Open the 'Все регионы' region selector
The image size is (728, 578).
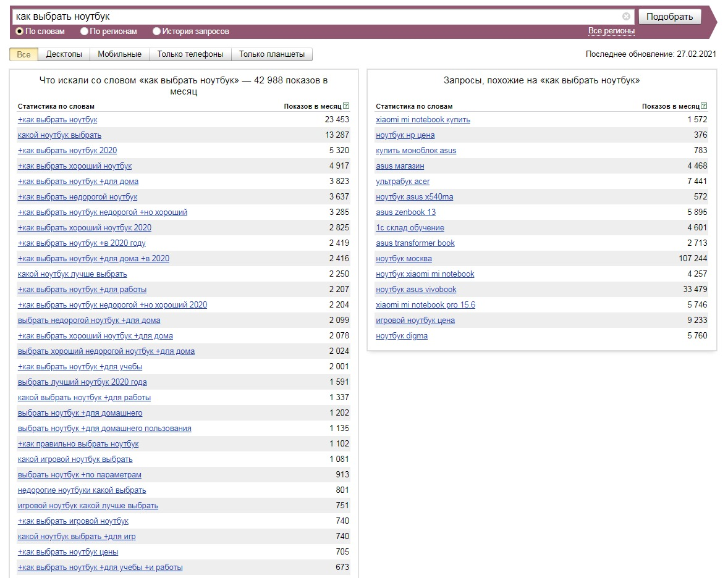[x=611, y=31]
